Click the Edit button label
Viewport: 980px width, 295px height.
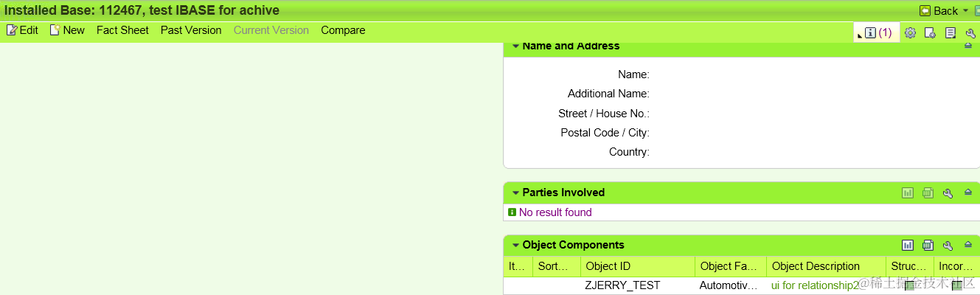29,30
